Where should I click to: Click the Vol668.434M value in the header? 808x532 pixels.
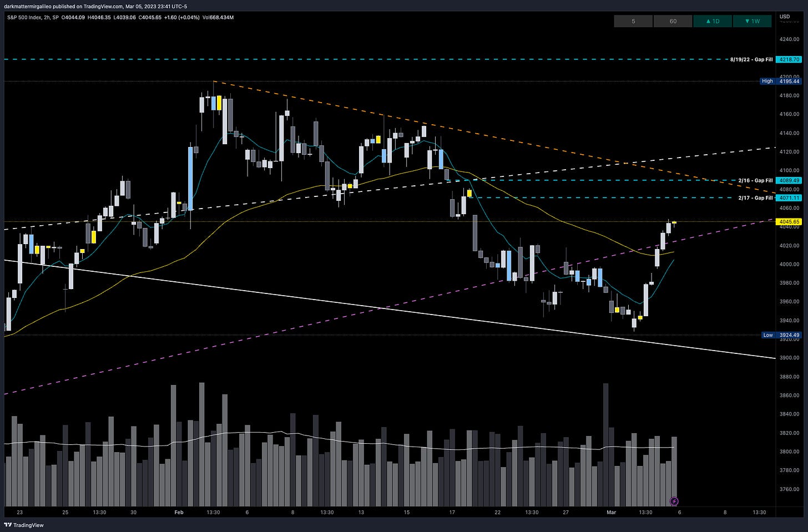[218, 17]
